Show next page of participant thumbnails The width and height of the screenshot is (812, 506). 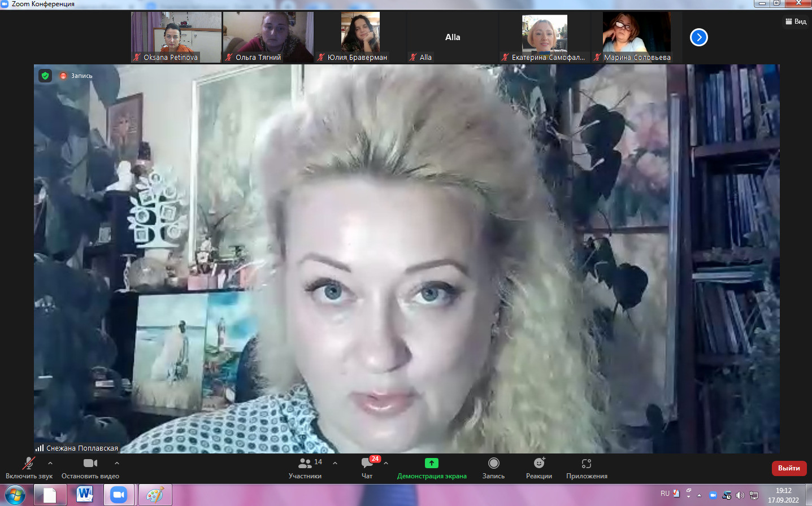[x=699, y=37]
